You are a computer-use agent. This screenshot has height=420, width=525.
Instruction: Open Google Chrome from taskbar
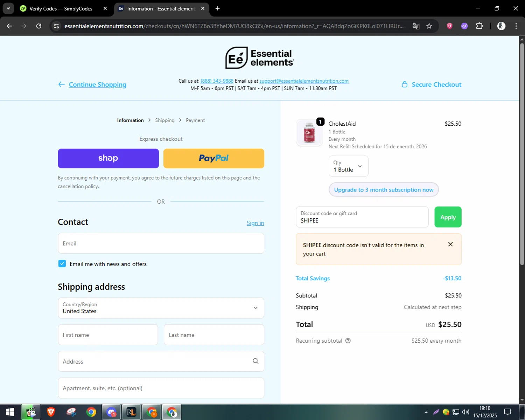(91, 412)
